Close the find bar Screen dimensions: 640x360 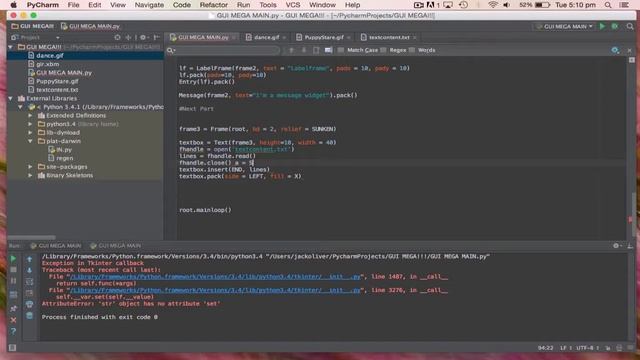(629, 50)
